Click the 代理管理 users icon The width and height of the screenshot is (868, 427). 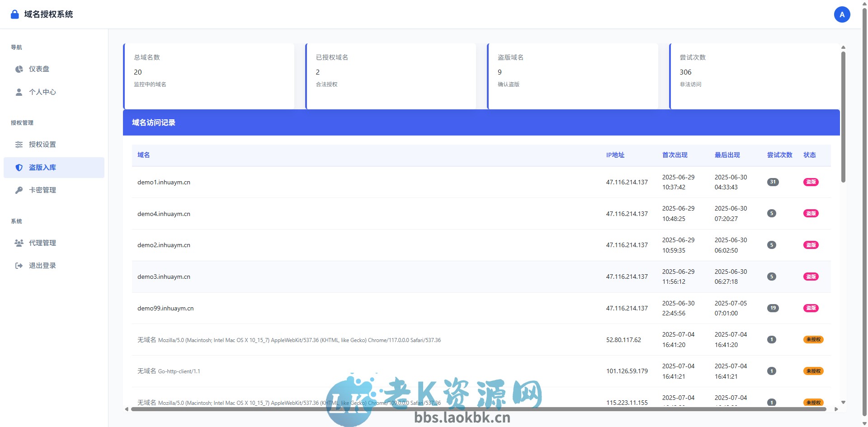coord(19,243)
